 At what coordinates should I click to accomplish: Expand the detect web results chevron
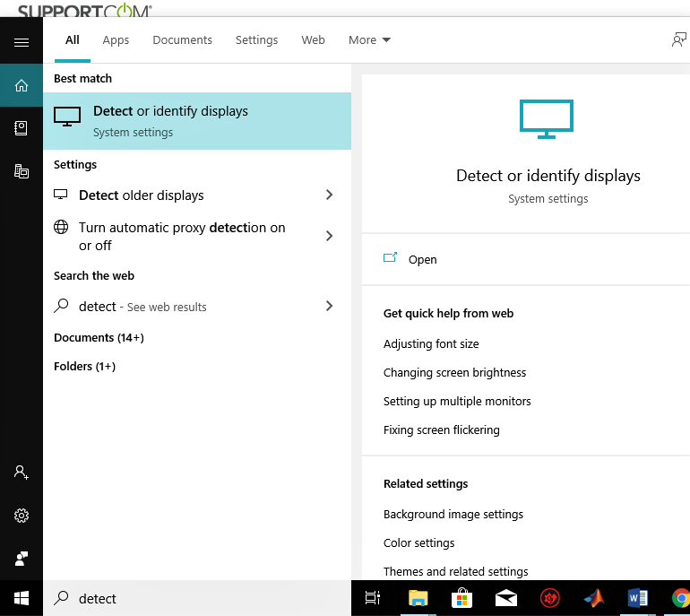329,306
